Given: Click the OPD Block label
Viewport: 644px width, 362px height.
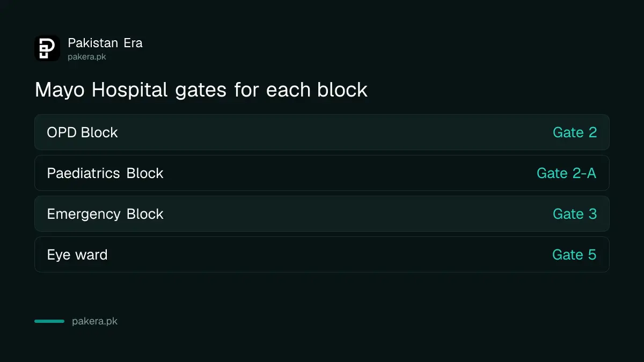Looking at the screenshot, I should 82,132.
